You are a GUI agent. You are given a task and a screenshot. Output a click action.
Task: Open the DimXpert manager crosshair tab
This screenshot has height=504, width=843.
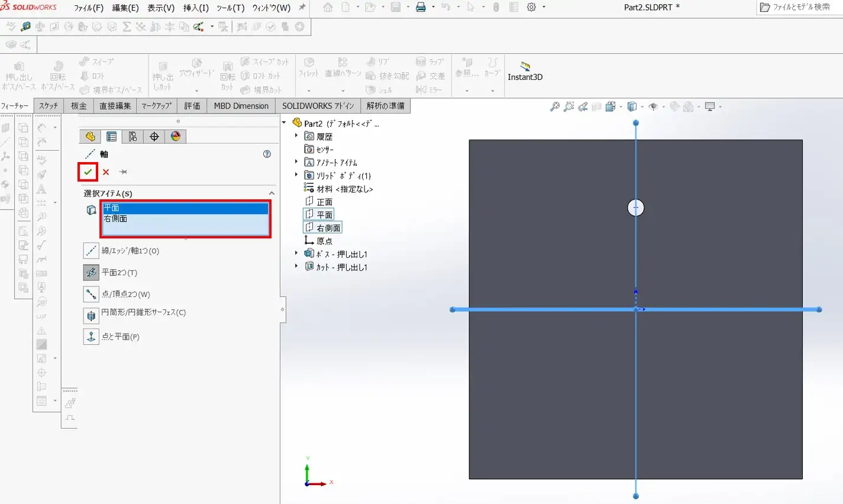click(154, 137)
